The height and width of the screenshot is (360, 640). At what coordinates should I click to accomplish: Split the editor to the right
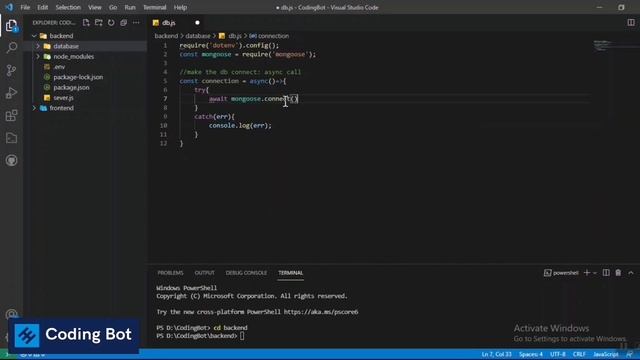[631, 23]
